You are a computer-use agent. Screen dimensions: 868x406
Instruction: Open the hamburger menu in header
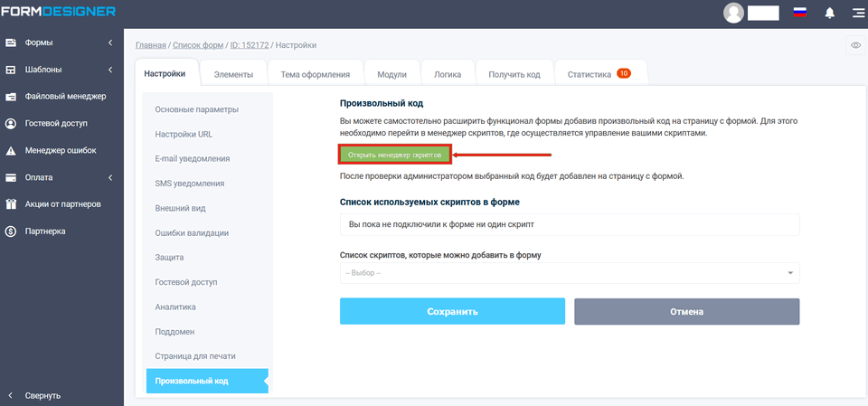click(857, 14)
